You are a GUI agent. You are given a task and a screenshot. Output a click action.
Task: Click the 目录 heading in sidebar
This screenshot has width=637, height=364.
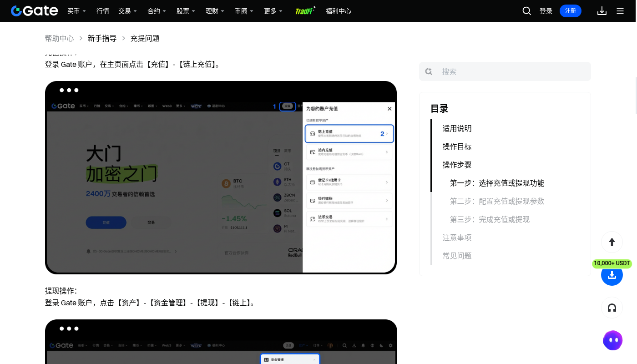pos(440,109)
